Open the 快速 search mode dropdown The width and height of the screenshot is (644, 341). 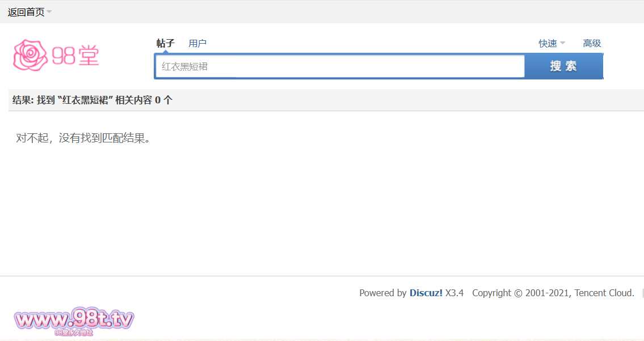[x=548, y=43]
